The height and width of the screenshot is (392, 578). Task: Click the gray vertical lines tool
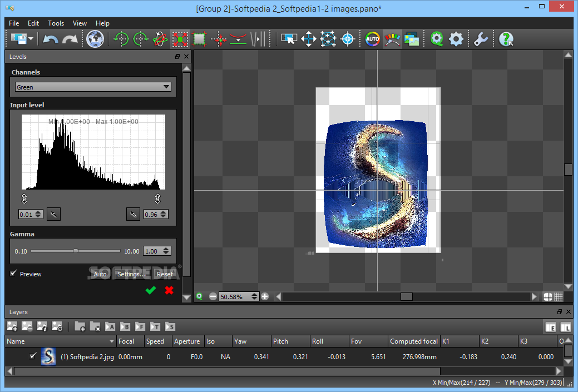click(258, 39)
